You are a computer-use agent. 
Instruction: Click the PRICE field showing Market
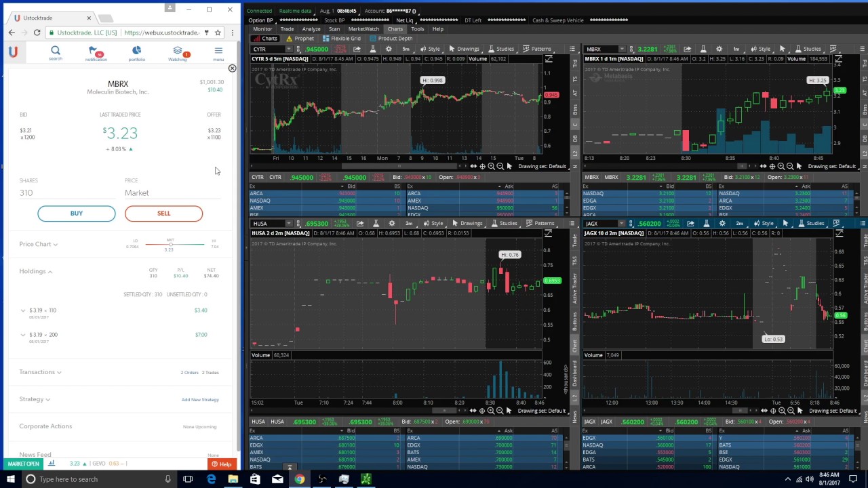[x=173, y=193]
